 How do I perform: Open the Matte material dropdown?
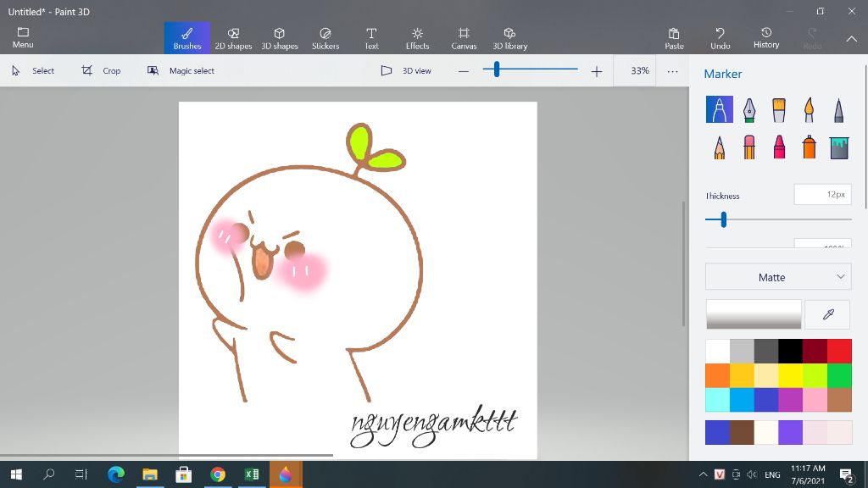click(778, 277)
